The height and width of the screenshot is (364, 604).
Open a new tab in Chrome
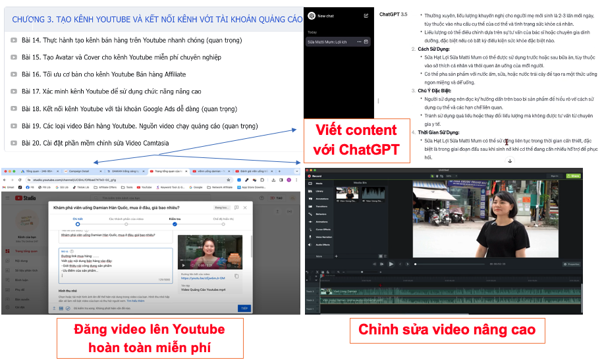pos(279,171)
